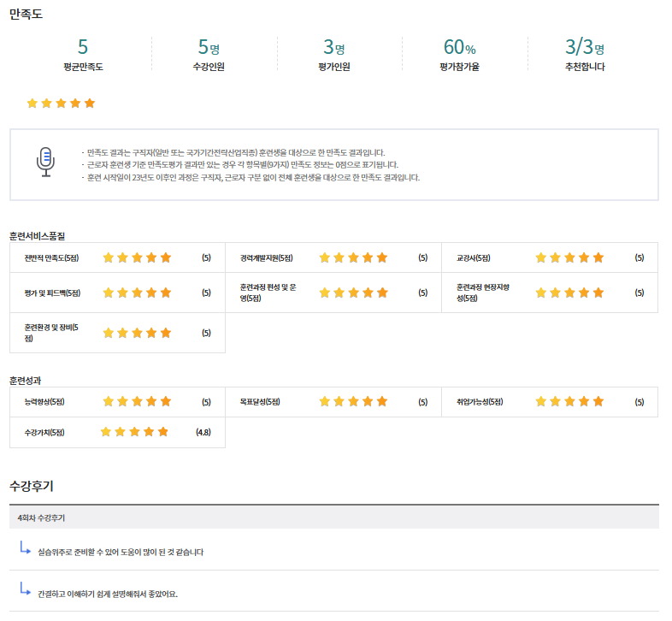Click the 60% 평가참가율 statistic
Screen dimensions: 672x621
[x=459, y=54]
